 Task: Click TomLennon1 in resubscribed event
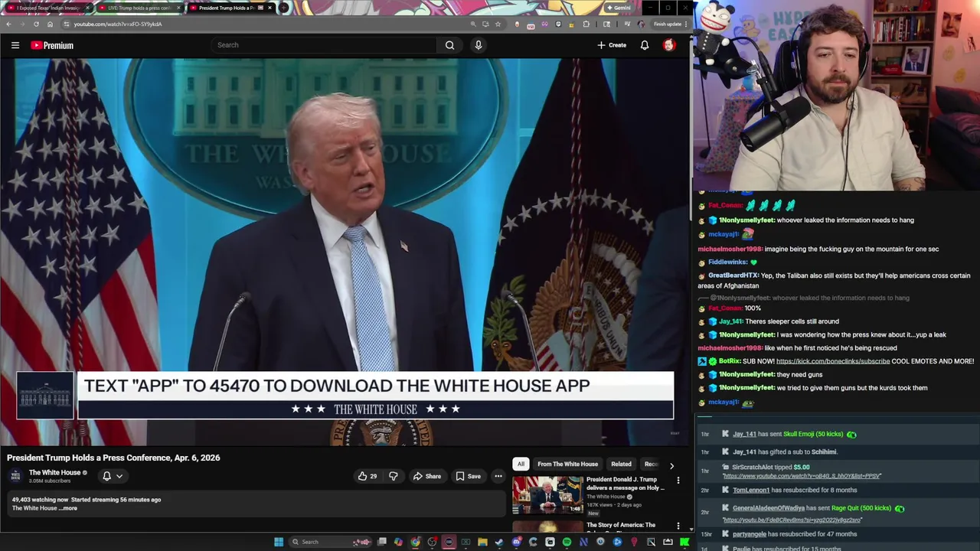click(x=751, y=490)
